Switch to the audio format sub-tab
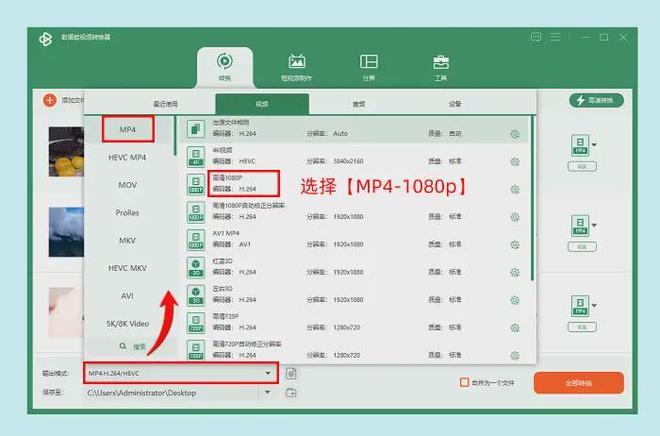Screen dimensions: 660x436 [359, 104]
